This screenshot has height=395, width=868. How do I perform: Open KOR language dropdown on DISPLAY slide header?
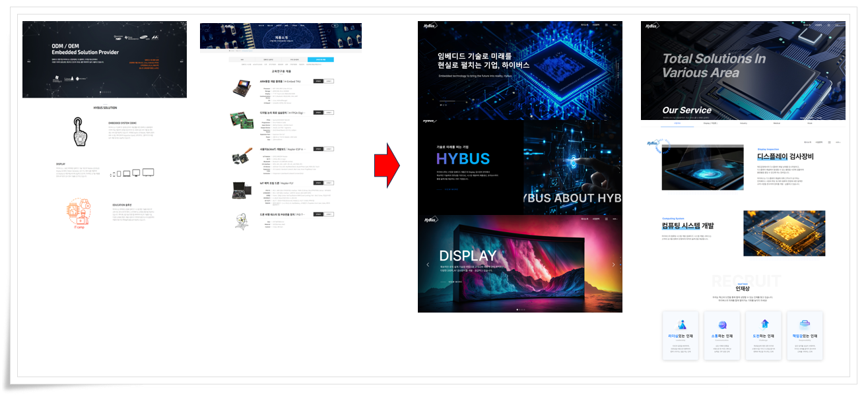(x=615, y=219)
